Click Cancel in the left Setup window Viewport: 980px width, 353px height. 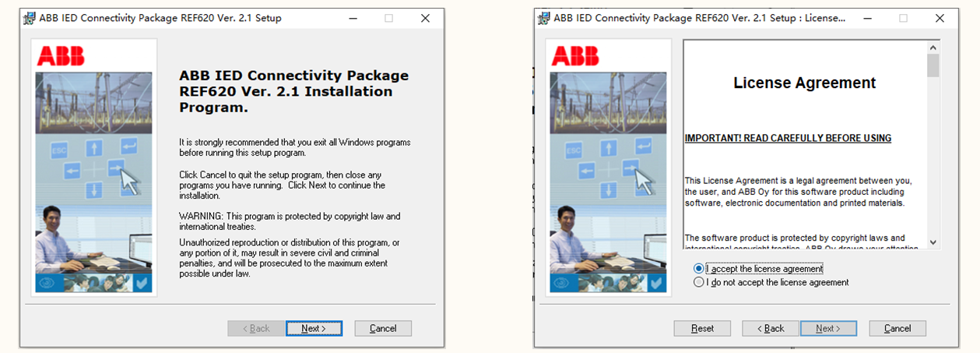point(383,328)
